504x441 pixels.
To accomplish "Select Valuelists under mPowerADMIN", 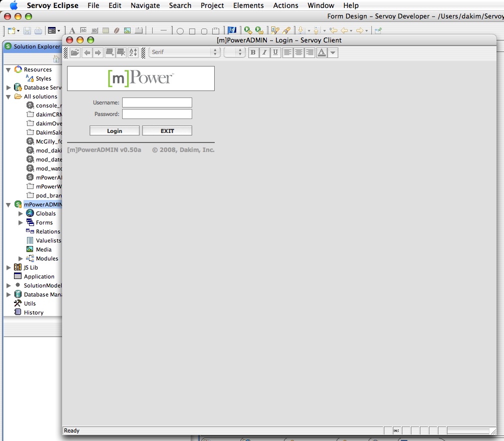I will (x=49, y=240).
